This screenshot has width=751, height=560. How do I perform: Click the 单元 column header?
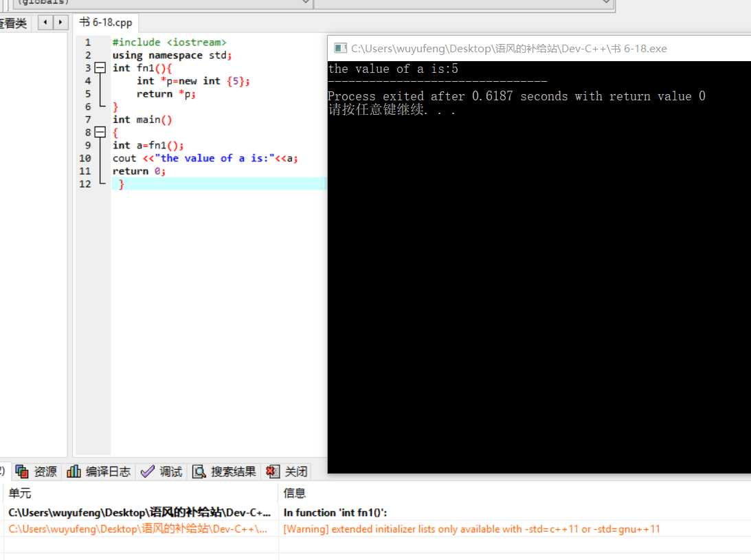[x=141, y=493]
